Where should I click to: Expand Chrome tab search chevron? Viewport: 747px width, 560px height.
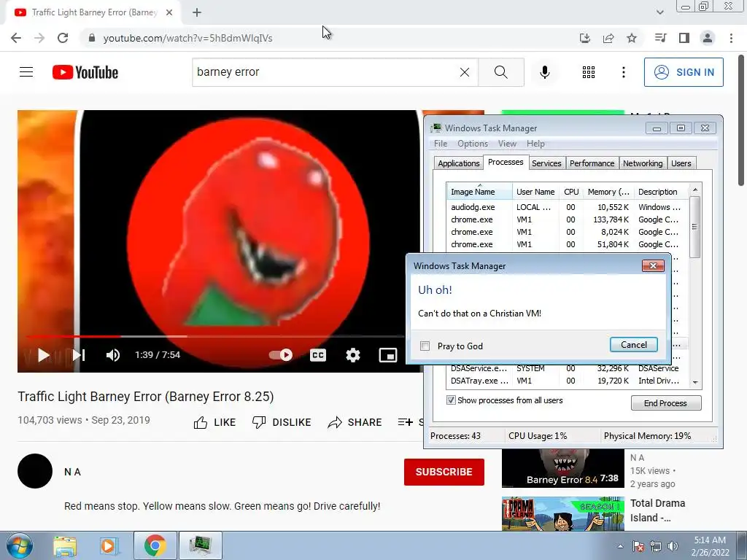pos(659,12)
